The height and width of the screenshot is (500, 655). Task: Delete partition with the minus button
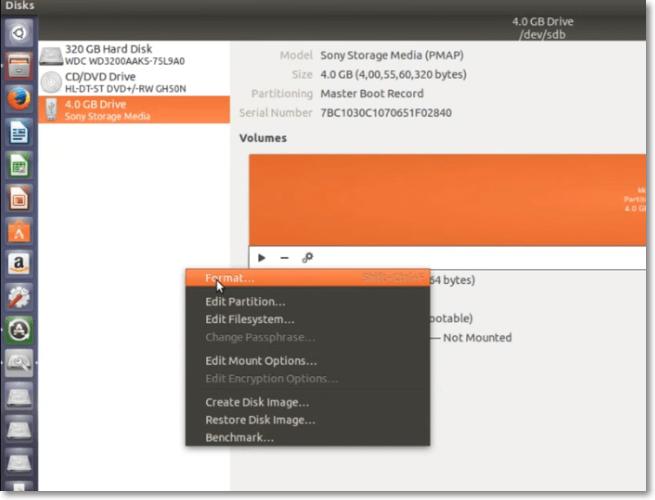point(284,258)
